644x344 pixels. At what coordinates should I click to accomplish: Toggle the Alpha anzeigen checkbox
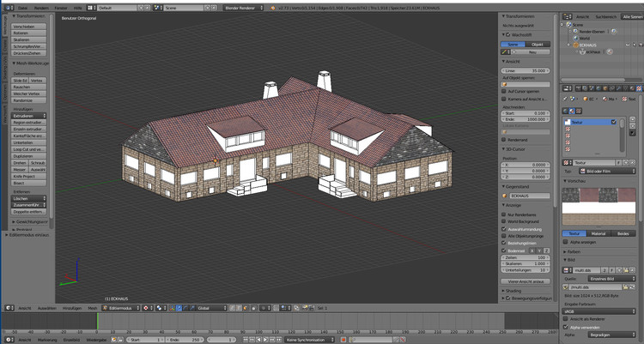pyautogui.click(x=566, y=242)
